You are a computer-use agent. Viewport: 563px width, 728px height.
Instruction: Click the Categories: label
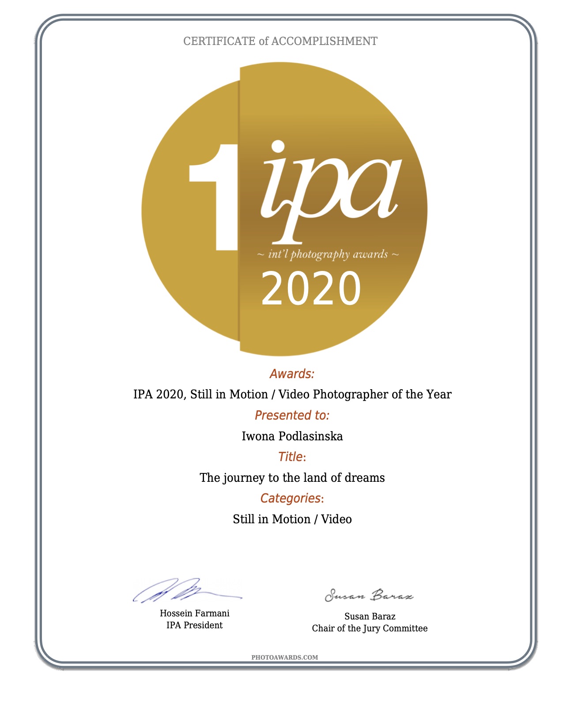292,498
